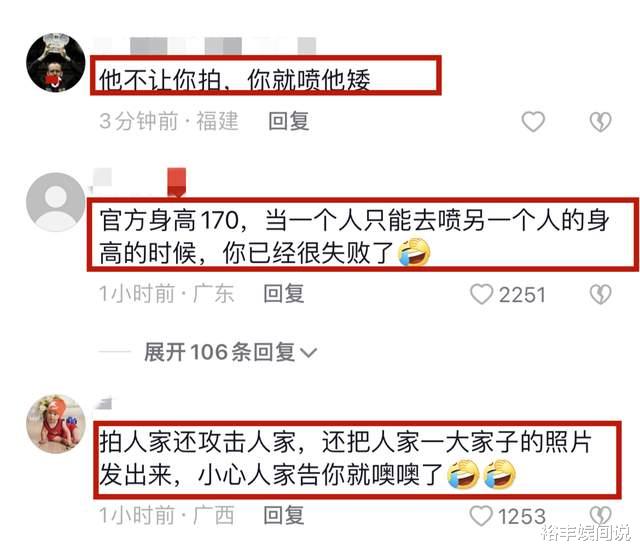The image size is (640, 554).
Task: Like the comment with 1253 likes
Action: point(481,516)
